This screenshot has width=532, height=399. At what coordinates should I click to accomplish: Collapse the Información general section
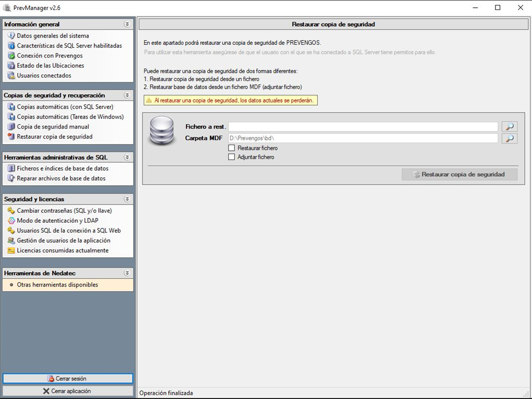pos(127,24)
